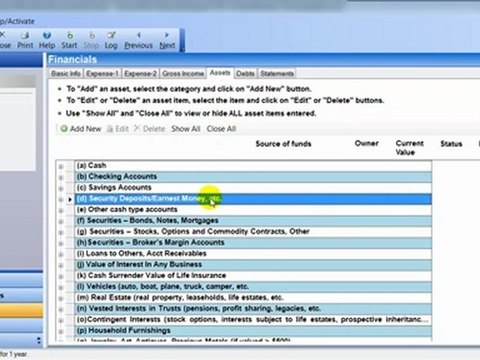Image resolution: width=480 pixels, height=360 pixels.
Task: Select (k) Cash Surrender Value of Life Insurance
Action: click(x=253, y=276)
